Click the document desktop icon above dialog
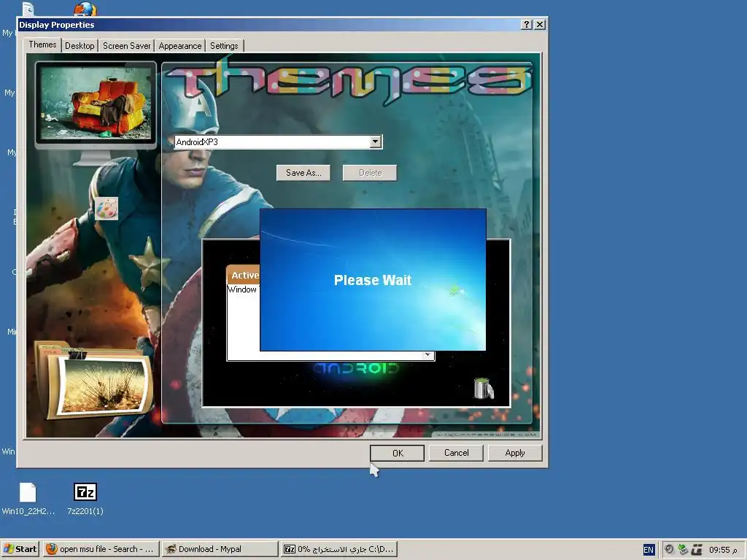747x560 pixels. tap(28, 9)
